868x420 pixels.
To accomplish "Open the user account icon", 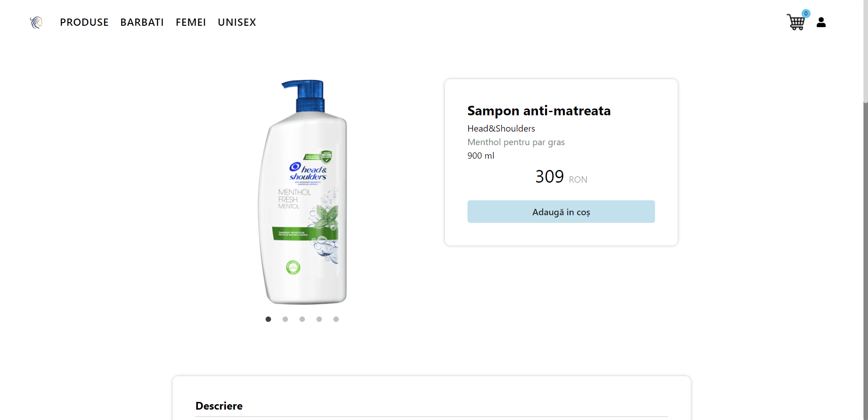I will 821,22.
